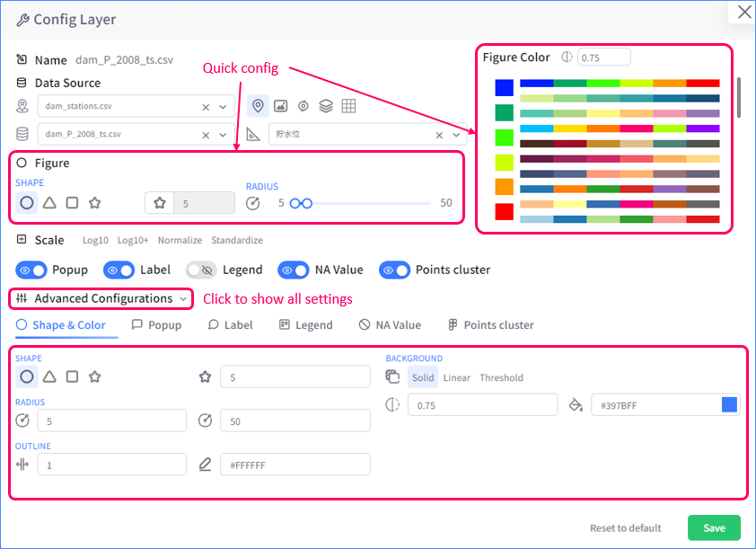Click Reset to default
Screen dimensions: 756x549
pos(625,527)
